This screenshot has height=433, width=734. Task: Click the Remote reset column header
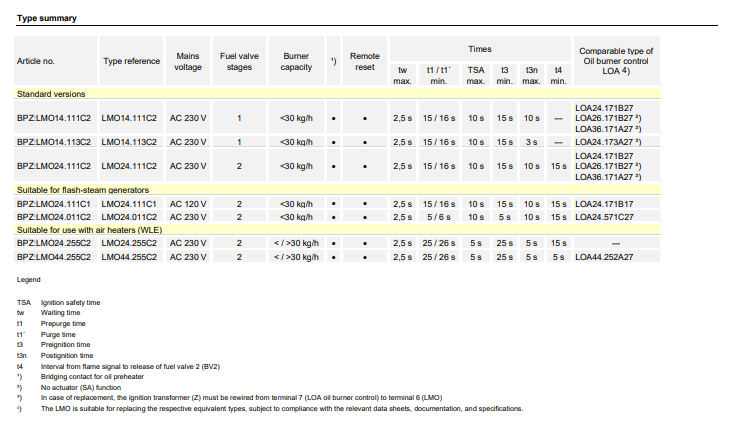click(x=364, y=61)
